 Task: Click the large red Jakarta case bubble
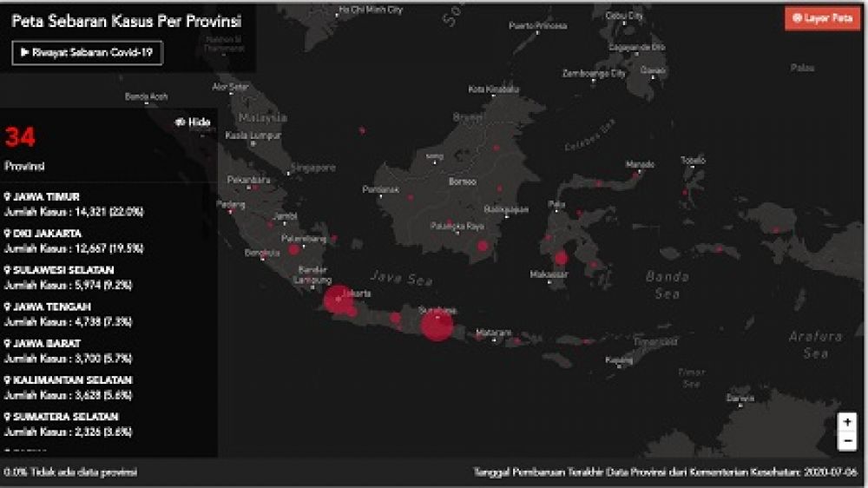coord(338,300)
